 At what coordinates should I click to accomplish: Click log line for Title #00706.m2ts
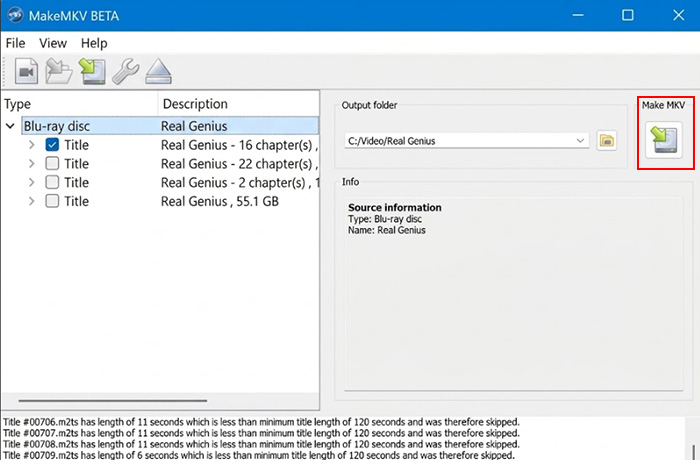tap(261, 422)
